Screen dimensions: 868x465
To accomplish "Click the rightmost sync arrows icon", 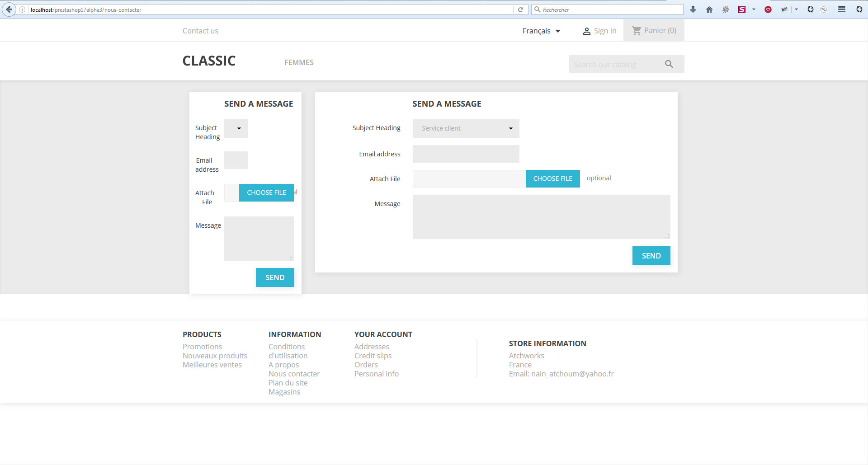I will click(859, 9).
